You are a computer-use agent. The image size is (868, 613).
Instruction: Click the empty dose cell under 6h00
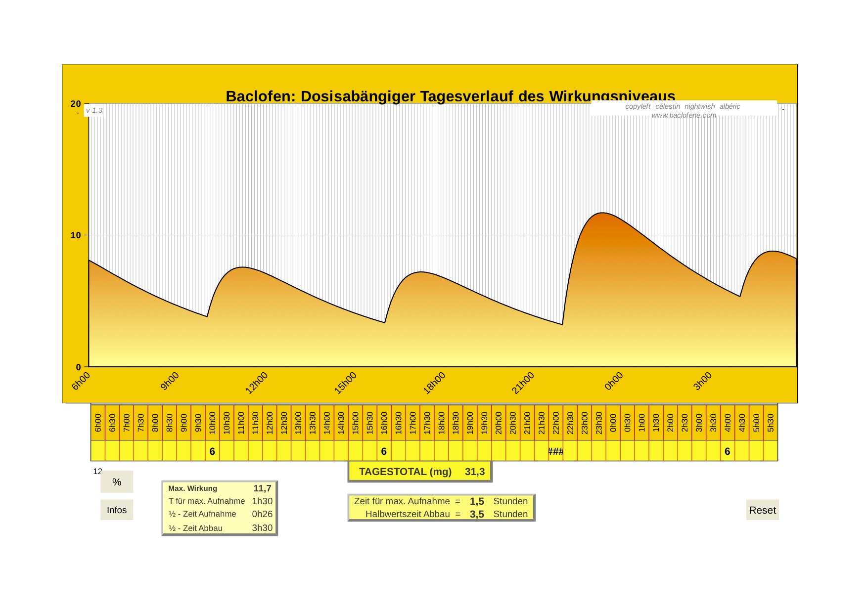[x=98, y=451]
